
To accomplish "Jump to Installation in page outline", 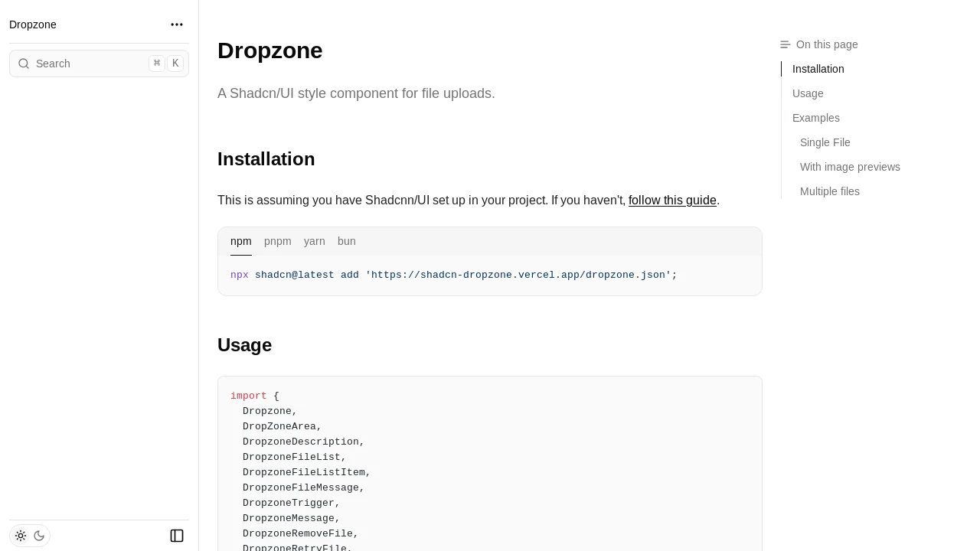I will [818, 69].
